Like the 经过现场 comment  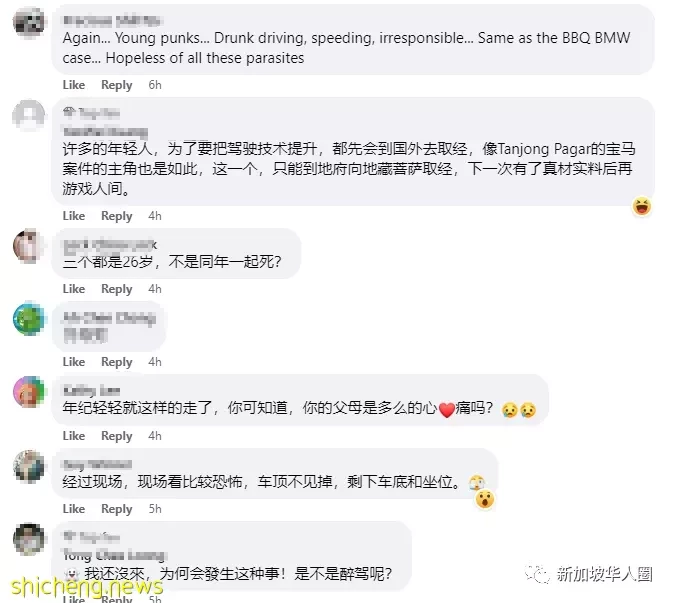(74, 509)
